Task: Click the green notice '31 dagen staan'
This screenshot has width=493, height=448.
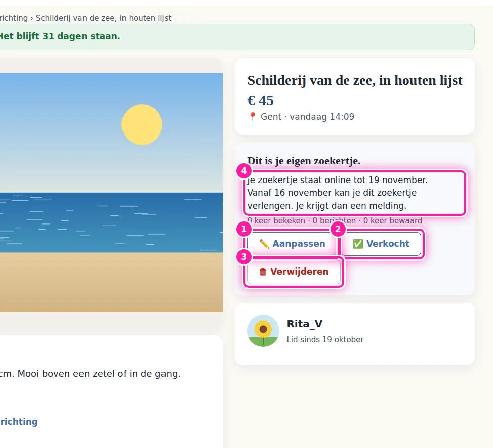Action: point(81,36)
